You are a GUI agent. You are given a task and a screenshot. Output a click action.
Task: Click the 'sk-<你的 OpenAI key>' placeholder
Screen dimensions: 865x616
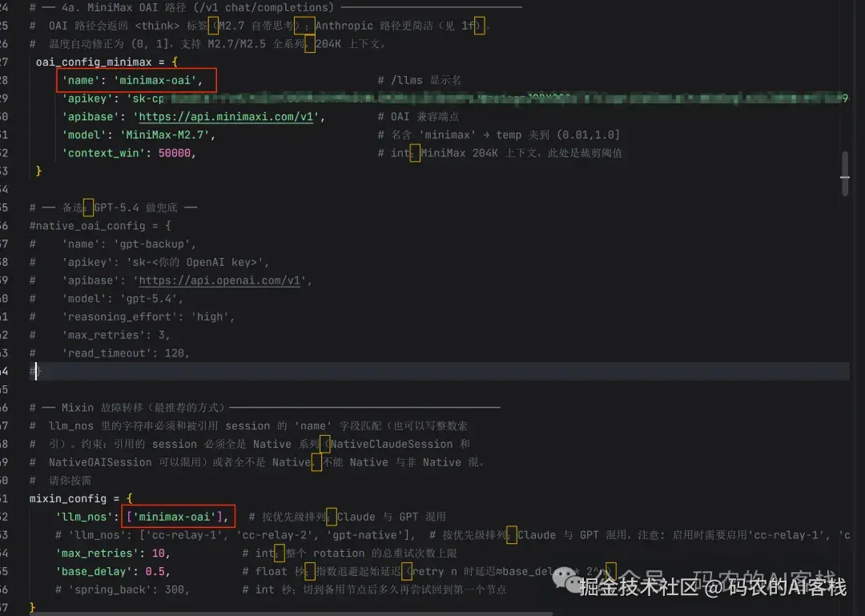[x=195, y=262]
